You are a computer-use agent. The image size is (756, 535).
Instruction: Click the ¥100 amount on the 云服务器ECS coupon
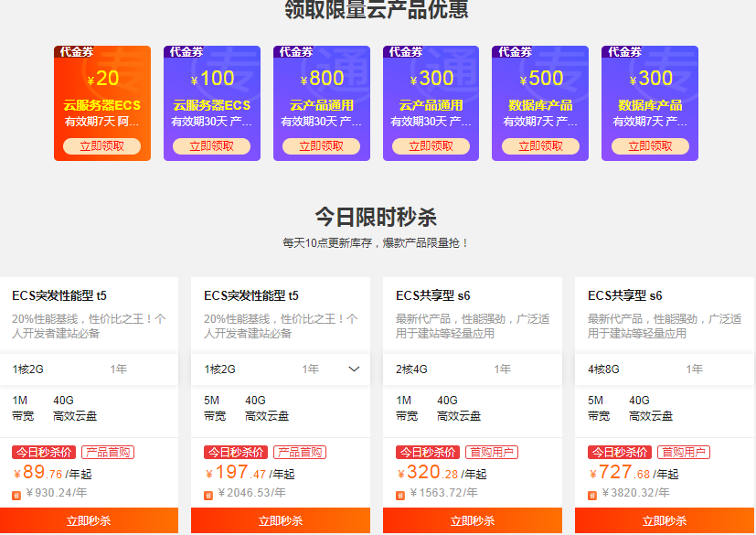(212, 78)
